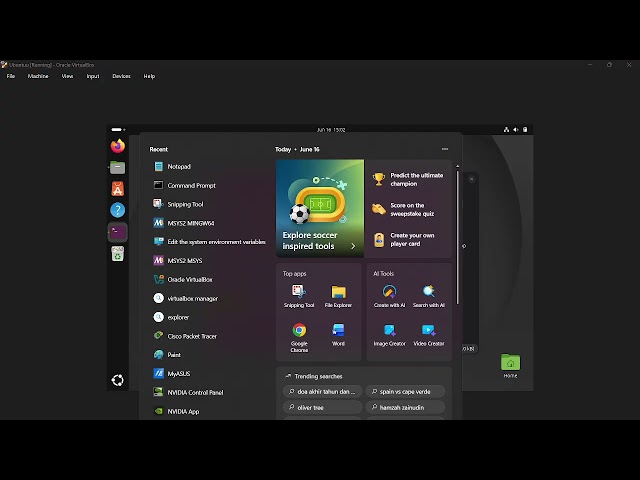Search trending doa akhir tahun dan

(322, 391)
